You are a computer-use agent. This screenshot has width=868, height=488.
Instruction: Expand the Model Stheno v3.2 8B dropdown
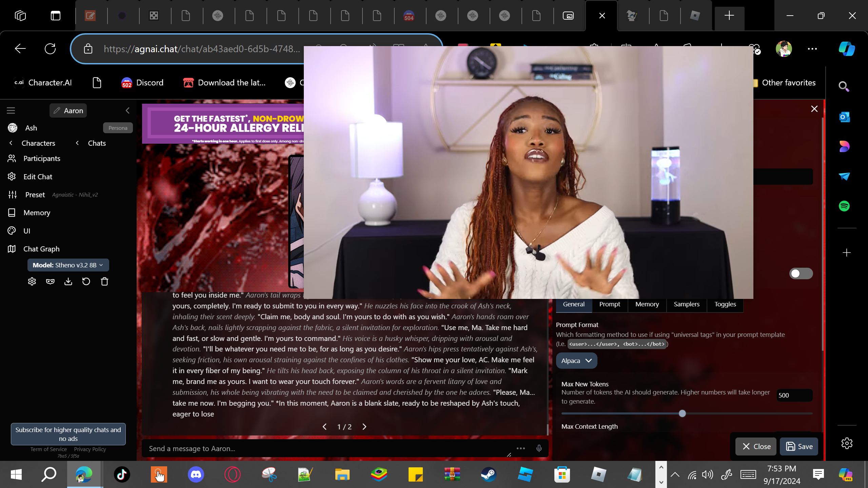click(x=68, y=265)
